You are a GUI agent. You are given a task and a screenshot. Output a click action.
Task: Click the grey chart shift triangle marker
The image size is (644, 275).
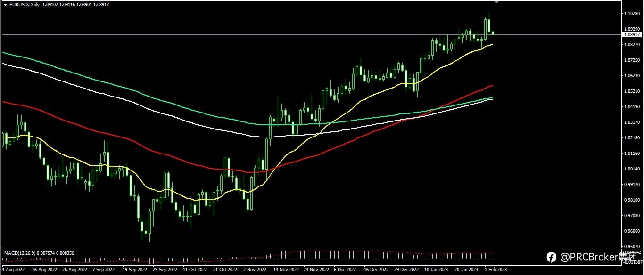pyautogui.click(x=496, y=2)
